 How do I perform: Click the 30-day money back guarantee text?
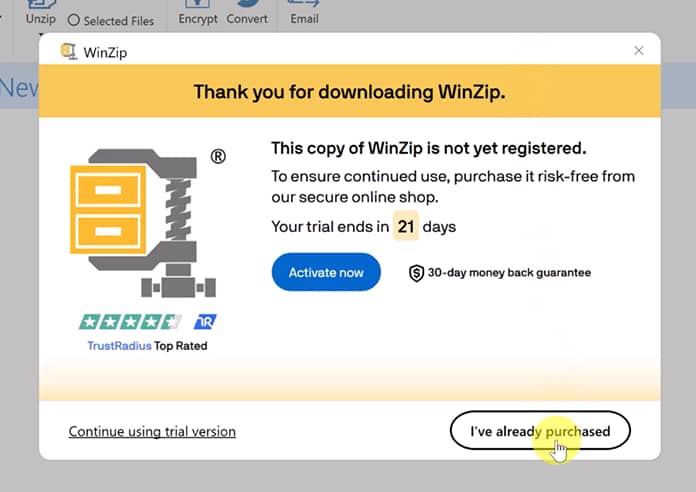(x=509, y=273)
